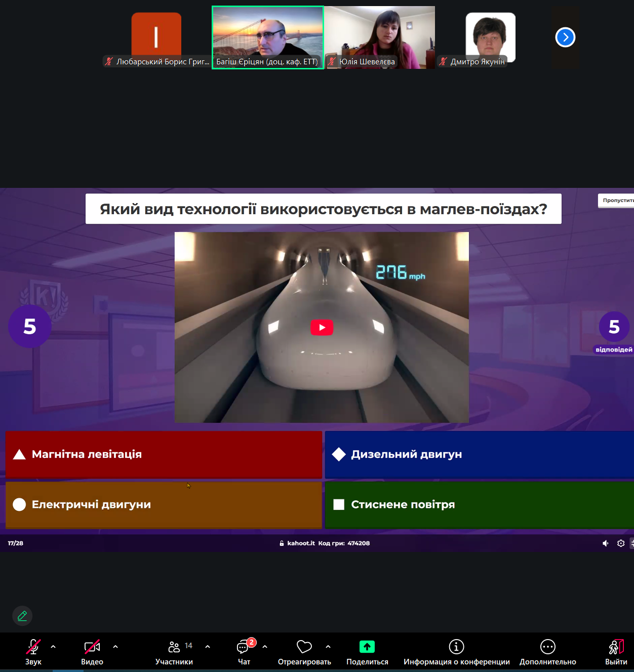Choose answer Стиснене повітря

pos(479,504)
